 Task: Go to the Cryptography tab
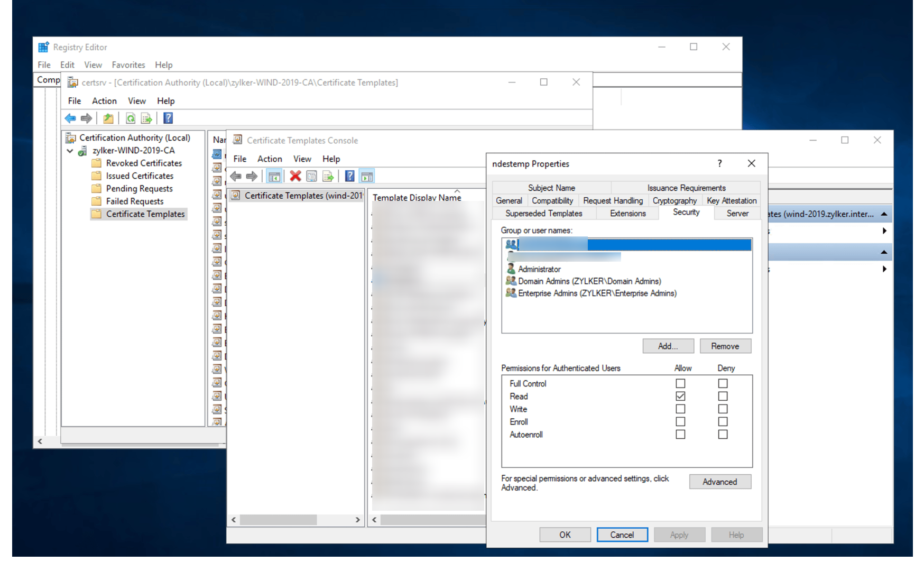(x=674, y=201)
